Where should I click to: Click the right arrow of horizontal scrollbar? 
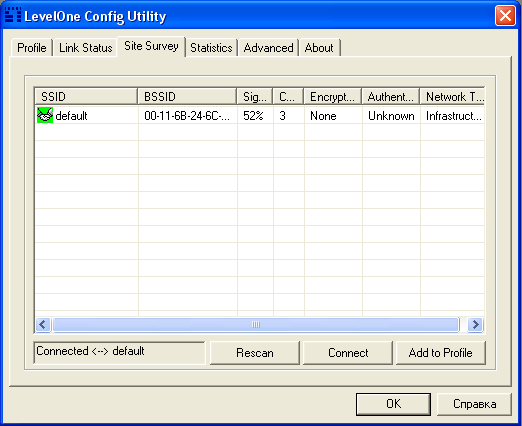(x=475, y=324)
